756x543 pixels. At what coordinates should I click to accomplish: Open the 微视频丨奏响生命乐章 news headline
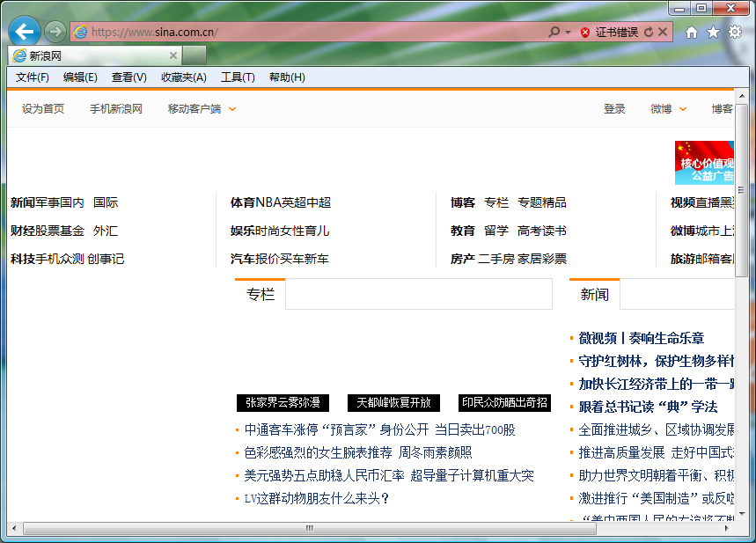tap(642, 339)
